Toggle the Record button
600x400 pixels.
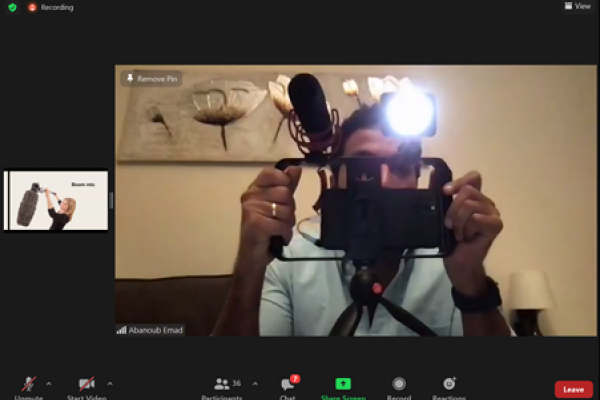pos(399,386)
